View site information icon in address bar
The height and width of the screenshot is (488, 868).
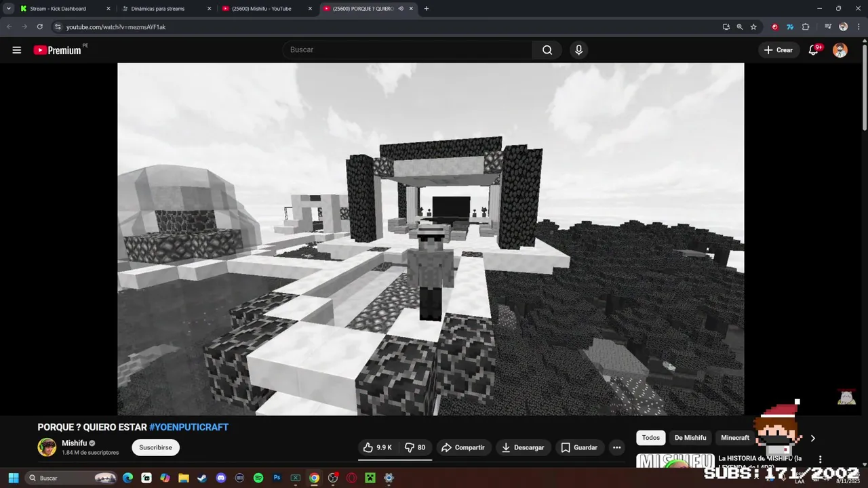[58, 27]
